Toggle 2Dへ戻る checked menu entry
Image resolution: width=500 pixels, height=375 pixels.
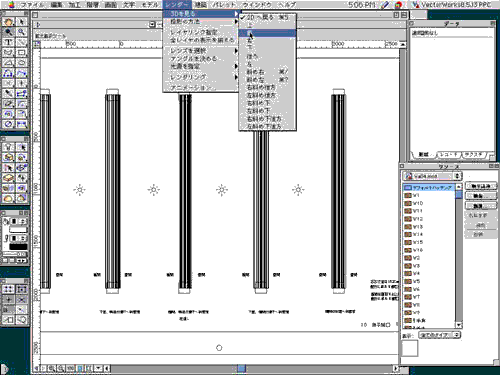pos(267,17)
